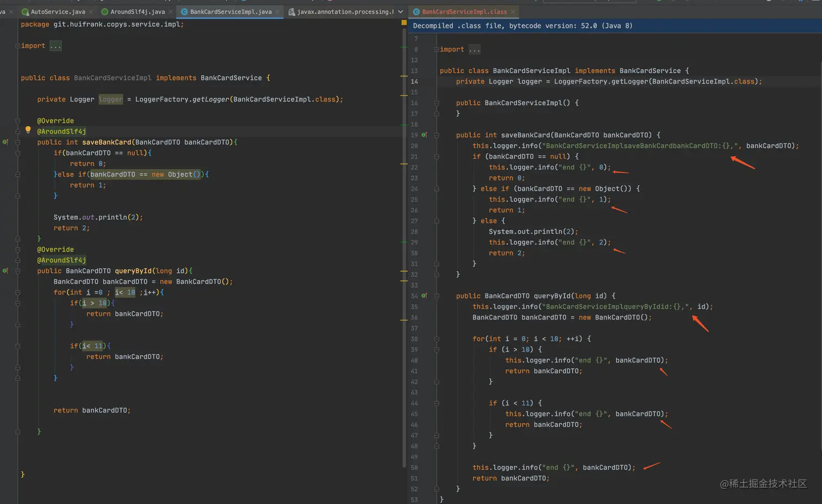822x504 pixels.
Task: Collapse the source saveBankCard method fold marker
Action: [17, 142]
